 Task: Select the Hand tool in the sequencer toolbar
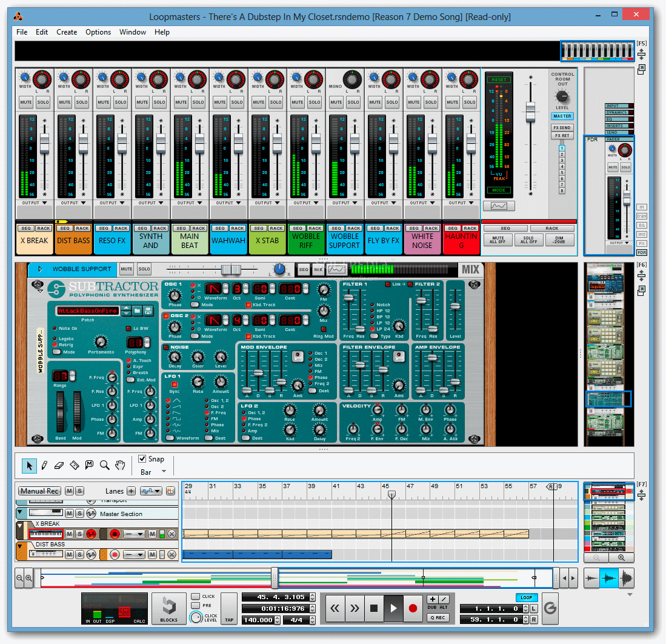119,465
